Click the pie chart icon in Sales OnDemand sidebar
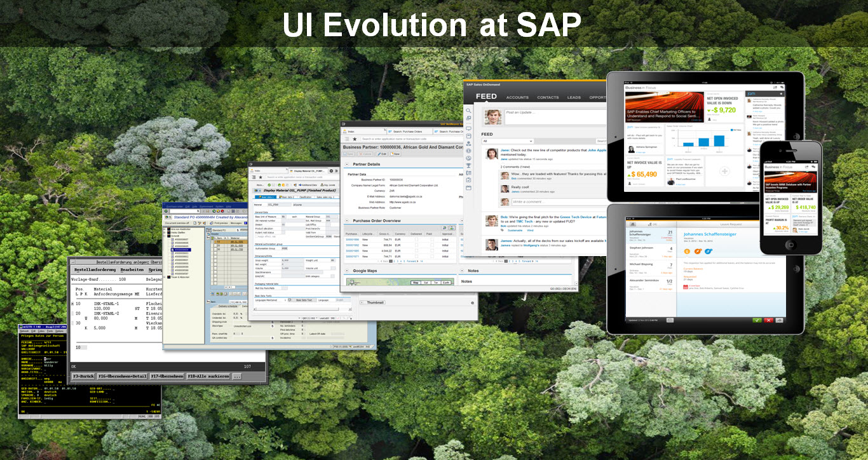Screen dimensions: 868x460 click(468, 158)
